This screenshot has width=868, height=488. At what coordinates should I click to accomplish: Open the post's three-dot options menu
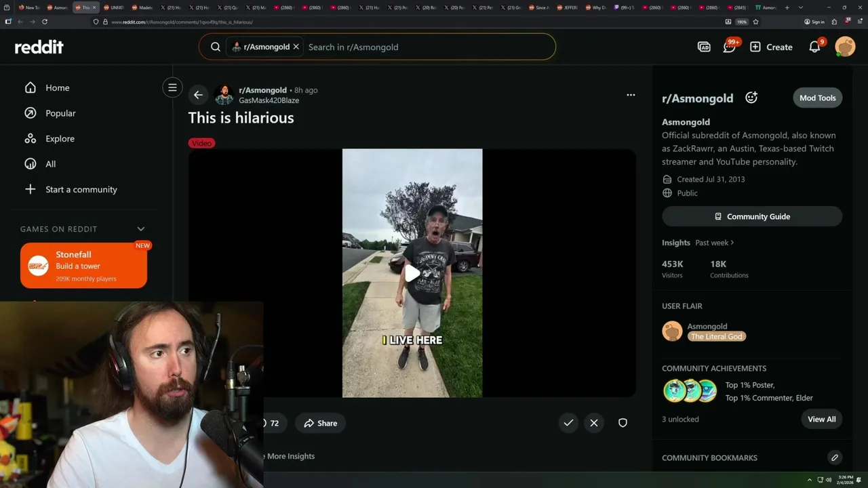pyautogui.click(x=631, y=95)
